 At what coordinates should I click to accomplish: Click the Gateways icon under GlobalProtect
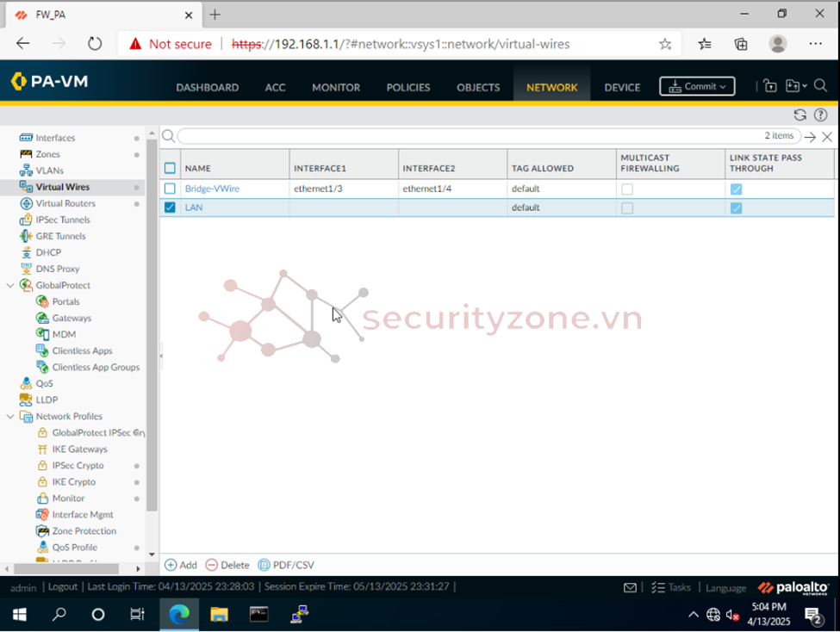(42, 318)
